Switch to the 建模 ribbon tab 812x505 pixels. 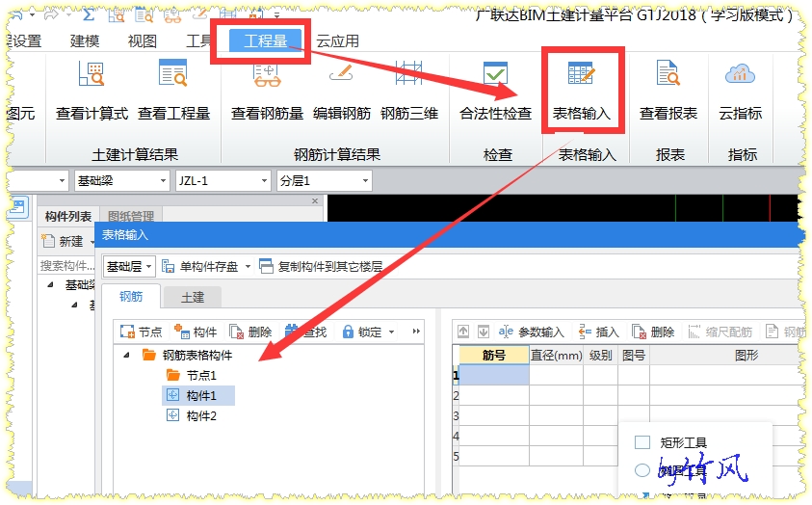click(85, 40)
